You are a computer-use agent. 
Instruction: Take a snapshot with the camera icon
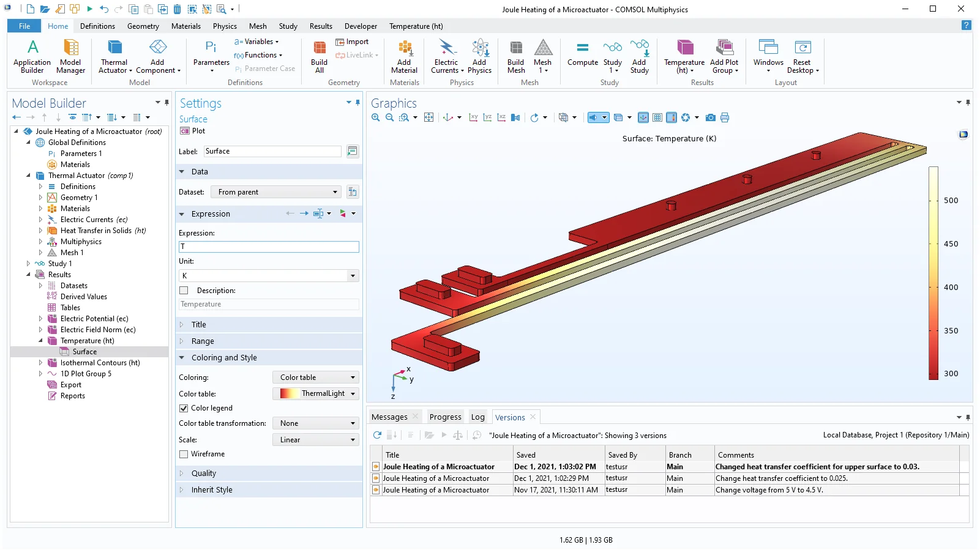click(x=710, y=117)
